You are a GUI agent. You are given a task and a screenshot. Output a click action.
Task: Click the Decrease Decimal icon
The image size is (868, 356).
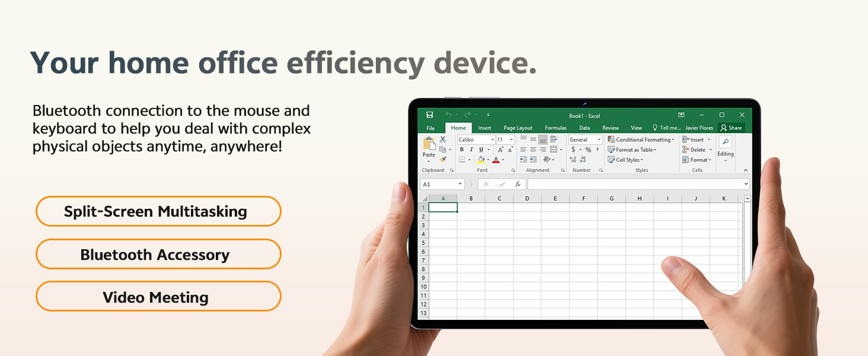point(583,160)
